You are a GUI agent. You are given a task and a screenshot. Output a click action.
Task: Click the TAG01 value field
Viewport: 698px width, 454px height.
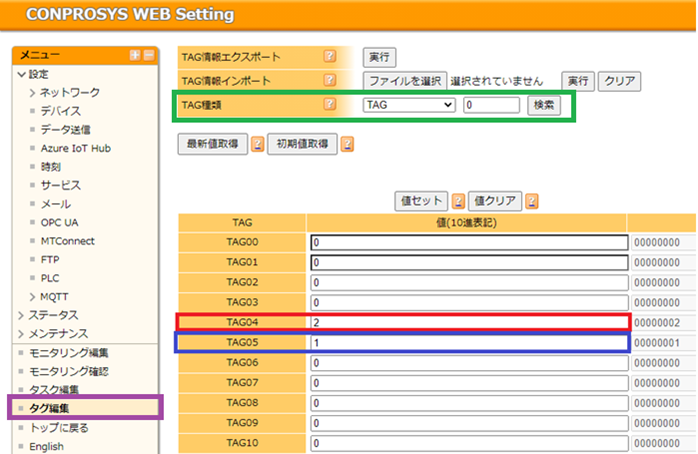[x=469, y=263]
